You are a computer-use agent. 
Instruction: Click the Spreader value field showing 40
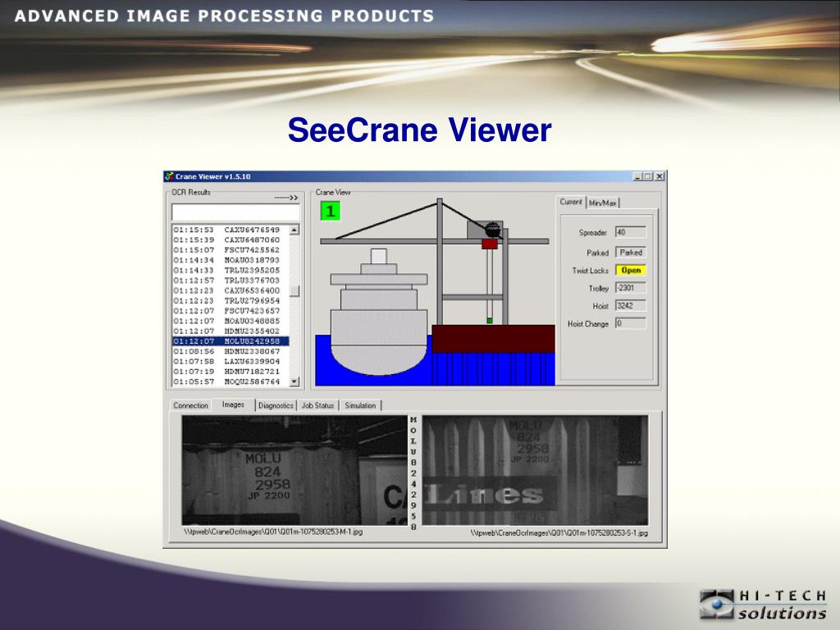click(x=631, y=232)
